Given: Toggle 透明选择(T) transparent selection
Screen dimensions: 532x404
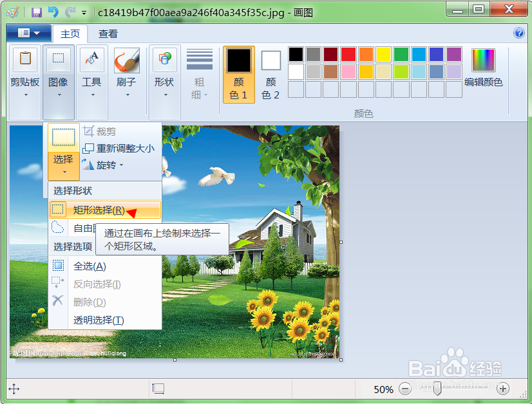Looking at the screenshot, I should [x=105, y=320].
